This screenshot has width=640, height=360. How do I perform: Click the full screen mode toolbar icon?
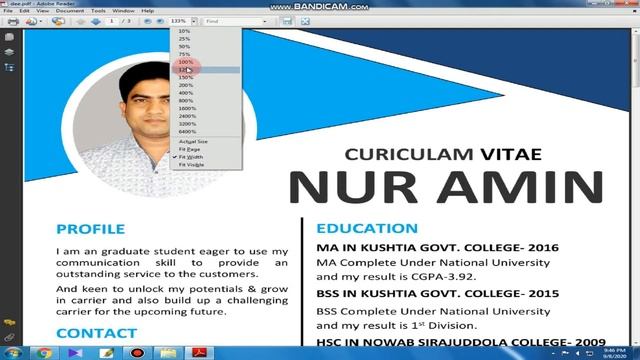tap(305, 21)
